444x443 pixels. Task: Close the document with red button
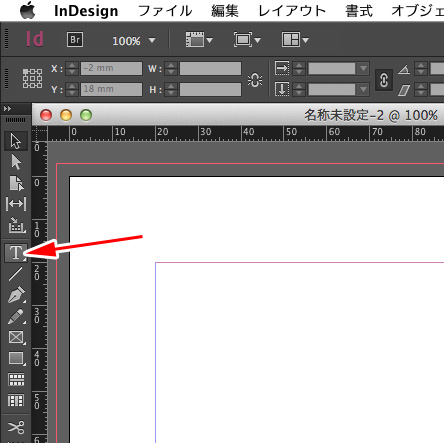(x=46, y=115)
